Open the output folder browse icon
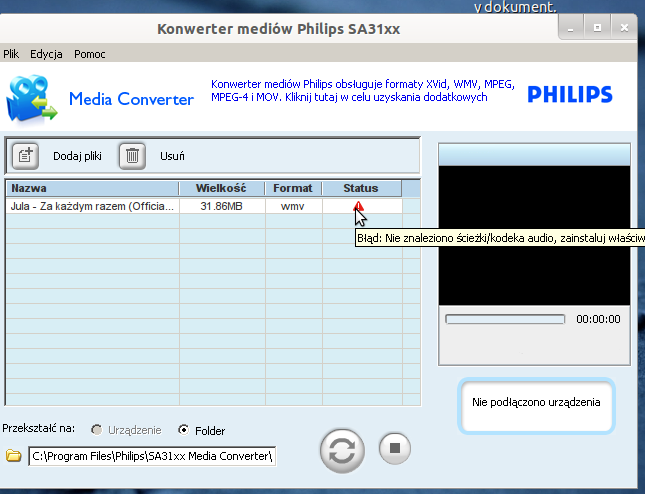The width and height of the screenshot is (645, 494). tap(14, 455)
